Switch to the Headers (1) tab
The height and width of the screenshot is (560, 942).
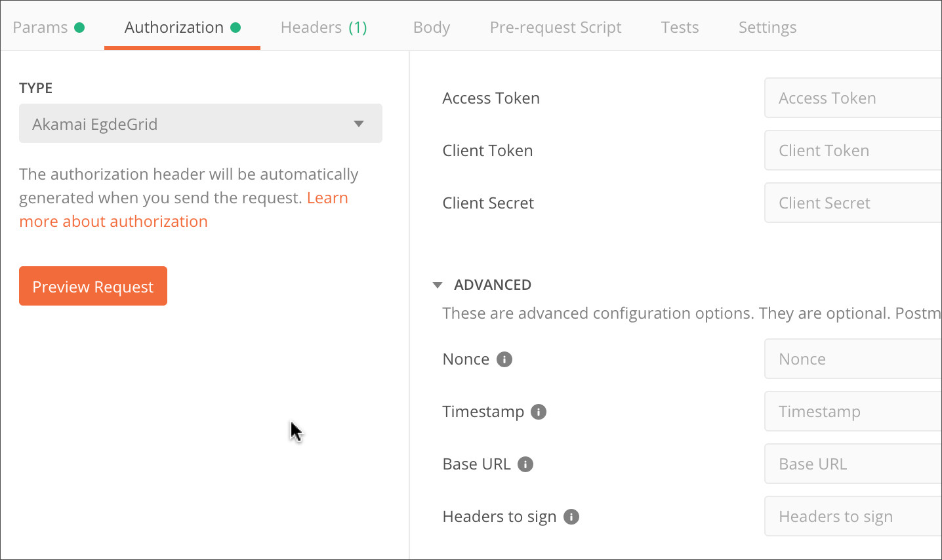click(324, 28)
